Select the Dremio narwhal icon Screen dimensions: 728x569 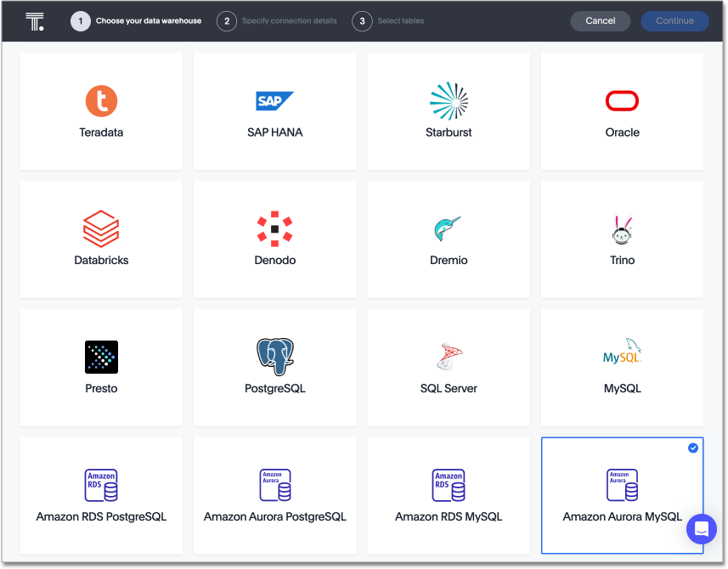pyautogui.click(x=449, y=228)
